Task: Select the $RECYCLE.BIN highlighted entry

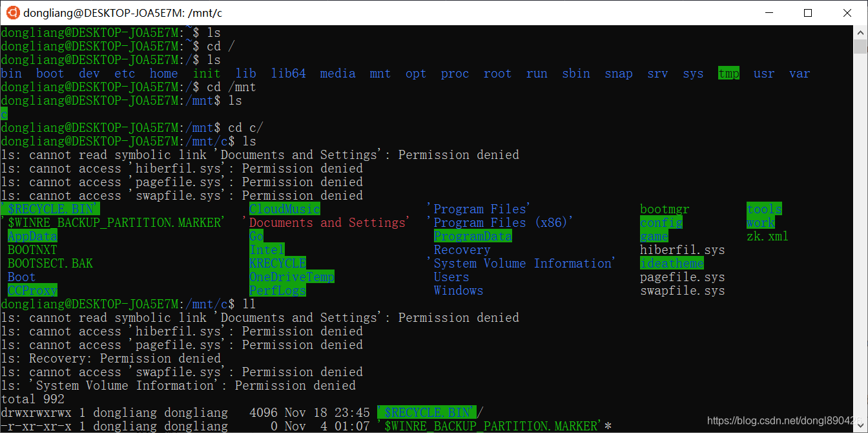Action: click(49, 209)
